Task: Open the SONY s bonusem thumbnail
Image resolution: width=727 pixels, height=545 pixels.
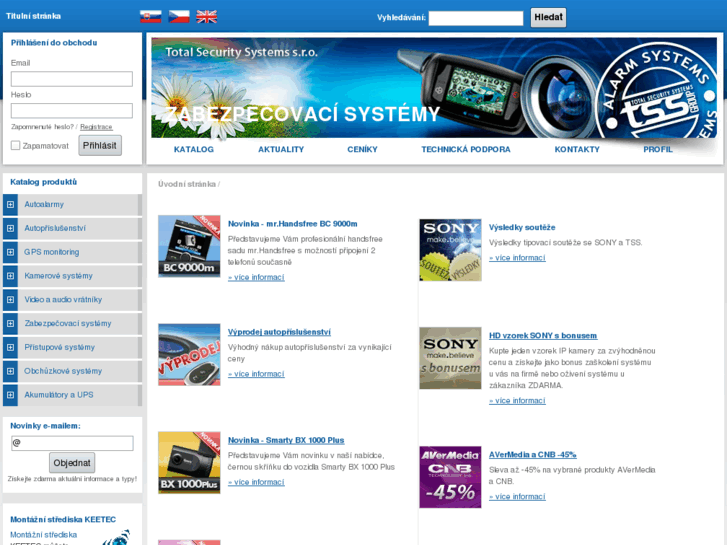Action: 450,358
